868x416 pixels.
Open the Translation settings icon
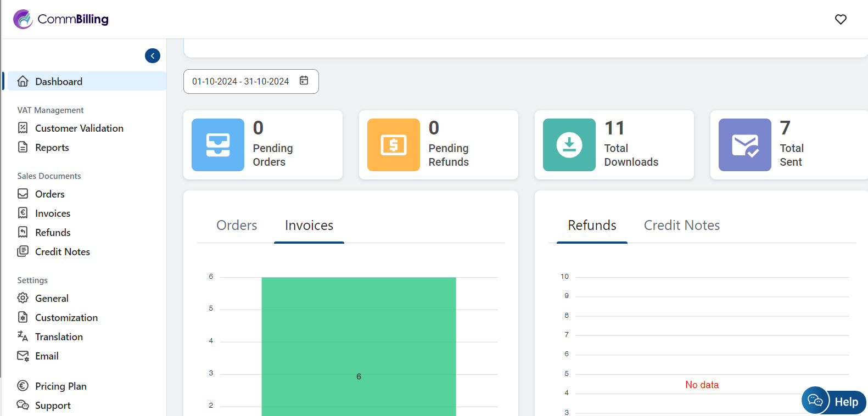(23, 336)
